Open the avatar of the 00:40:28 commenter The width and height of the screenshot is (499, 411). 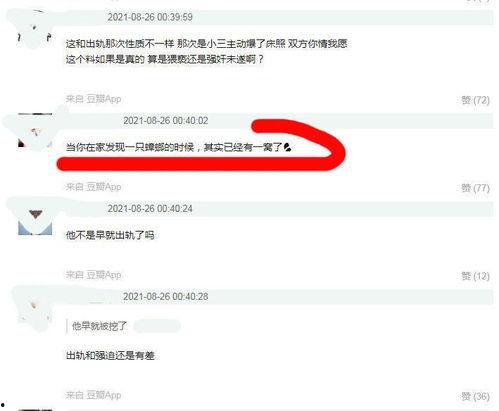pyautogui.click(x=35, y=310)
